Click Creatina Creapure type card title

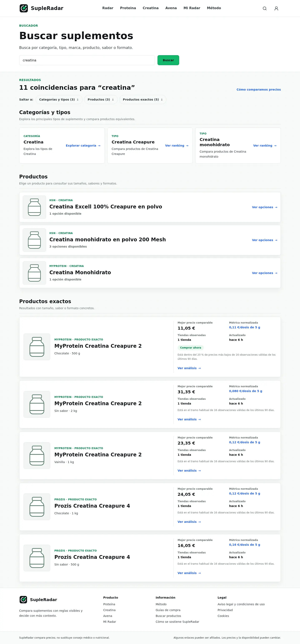pyautogui.click(x=133, y=142)
